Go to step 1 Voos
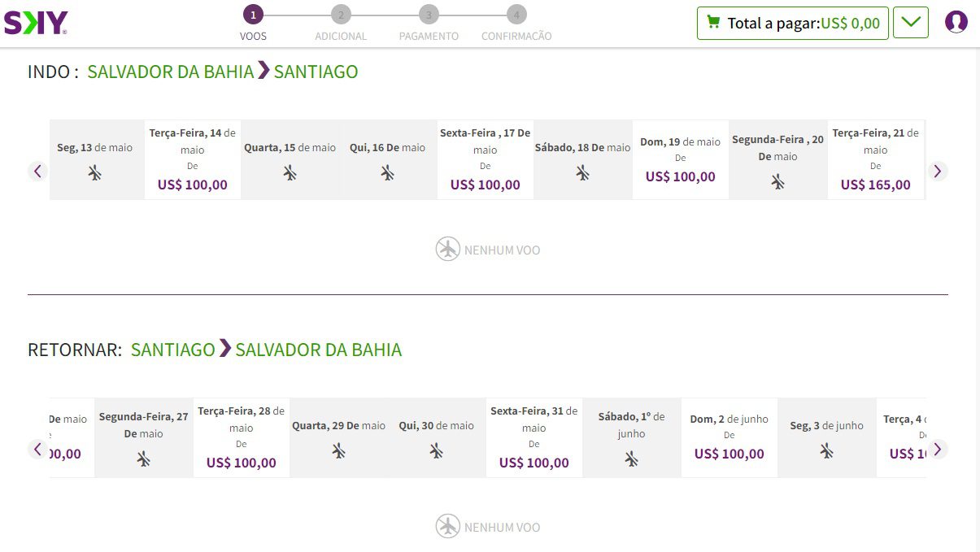Image resolution: width=980 pixels, height=552 pixels. [x=253, y=15]
